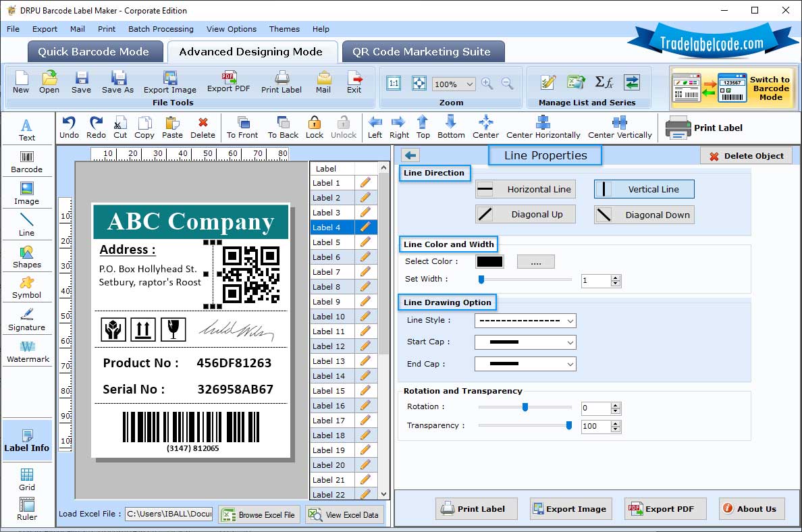Click Save As in File Tools
Screen dimensions: 802x532
[117, 82]
